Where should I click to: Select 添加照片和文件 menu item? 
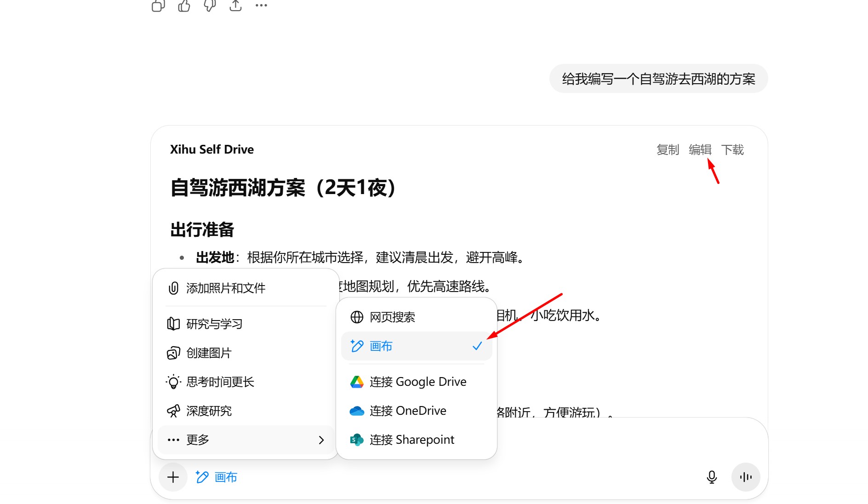tap(246, 288)
